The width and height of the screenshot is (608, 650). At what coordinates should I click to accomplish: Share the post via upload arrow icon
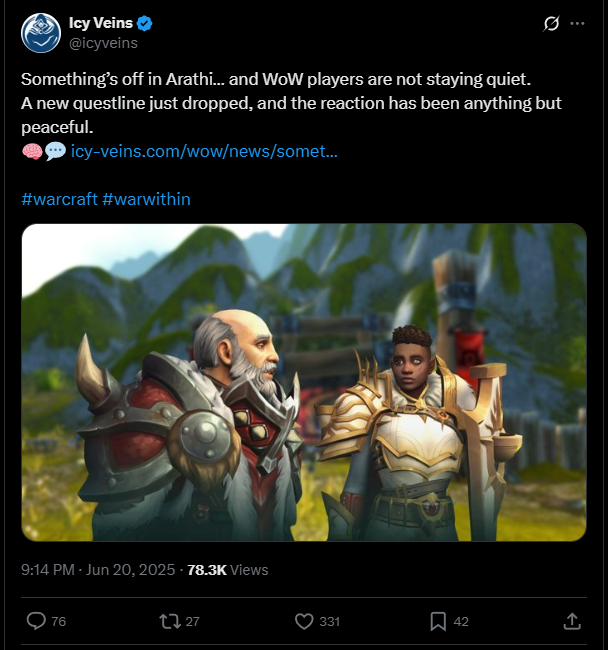[x=572, y=621]
